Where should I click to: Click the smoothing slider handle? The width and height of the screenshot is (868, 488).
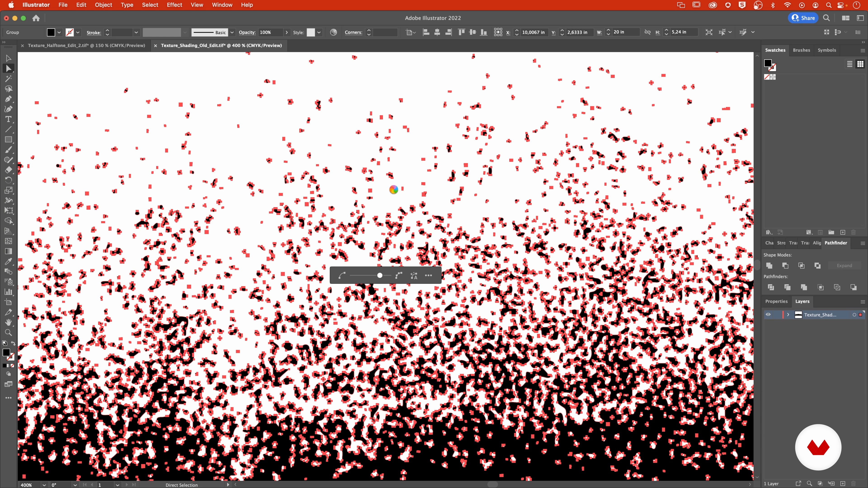pos(380,275)
